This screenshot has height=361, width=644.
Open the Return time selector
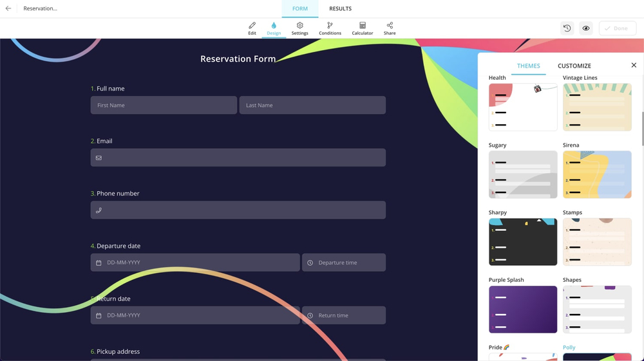pos(344,315)
